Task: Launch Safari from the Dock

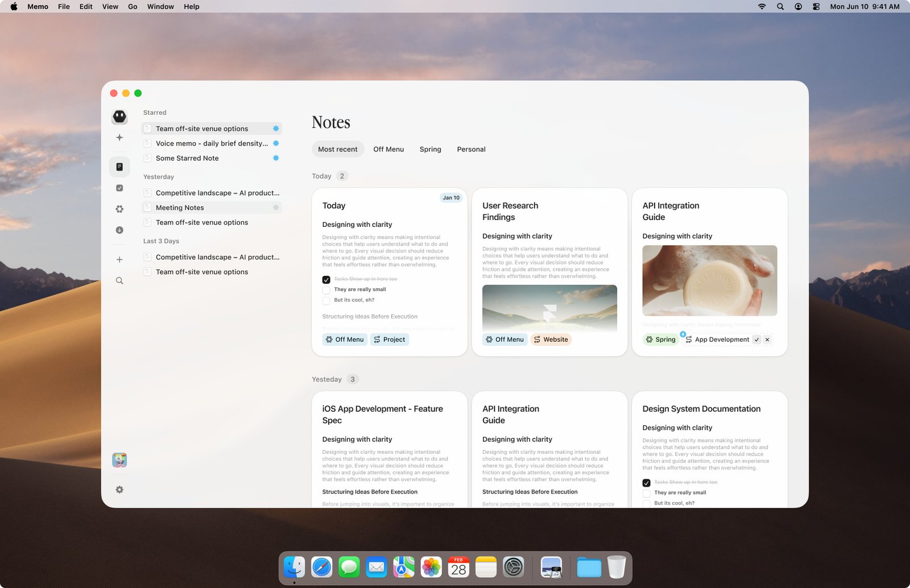Action: tap(322, 567)
